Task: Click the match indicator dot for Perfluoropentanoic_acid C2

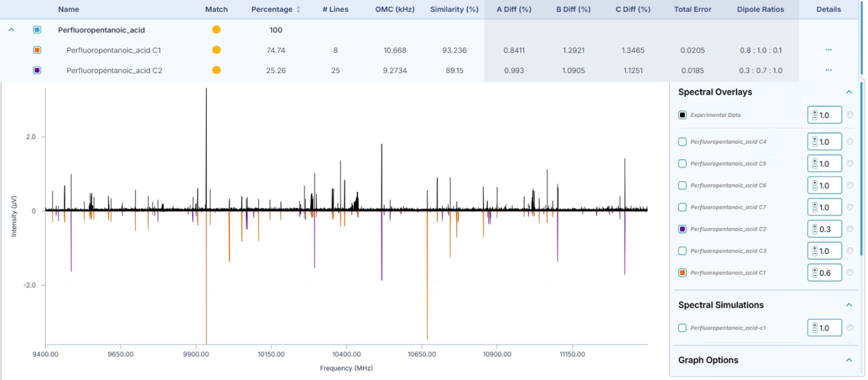Action: (x=216, y=70)
